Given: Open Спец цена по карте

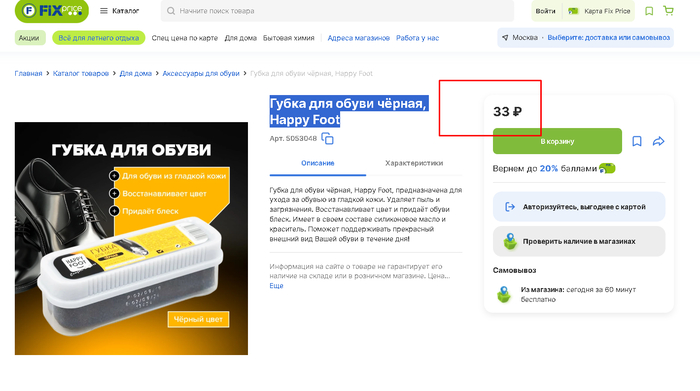Looking at the screenshot, I should click(x=185, y=38).
